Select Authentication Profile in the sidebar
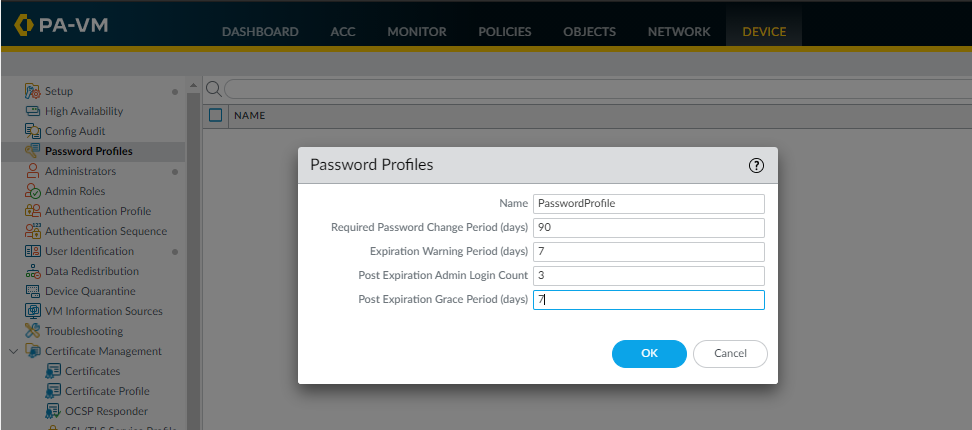 point(97,211)
